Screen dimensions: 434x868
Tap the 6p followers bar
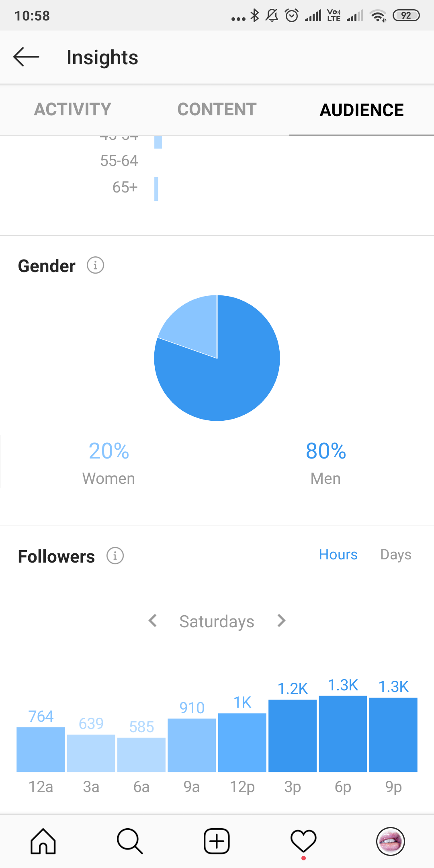pyautogui.click(x=343, y=734)
